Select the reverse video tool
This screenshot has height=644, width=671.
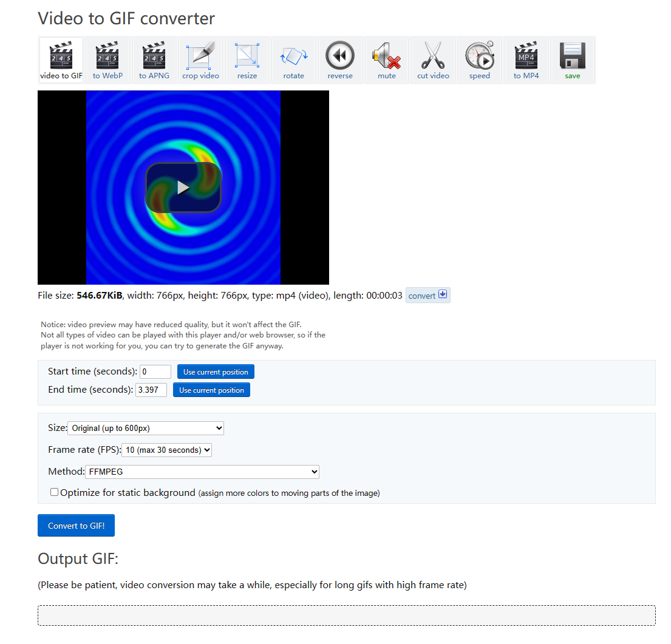pyautogui.click(x=340, y=60)
